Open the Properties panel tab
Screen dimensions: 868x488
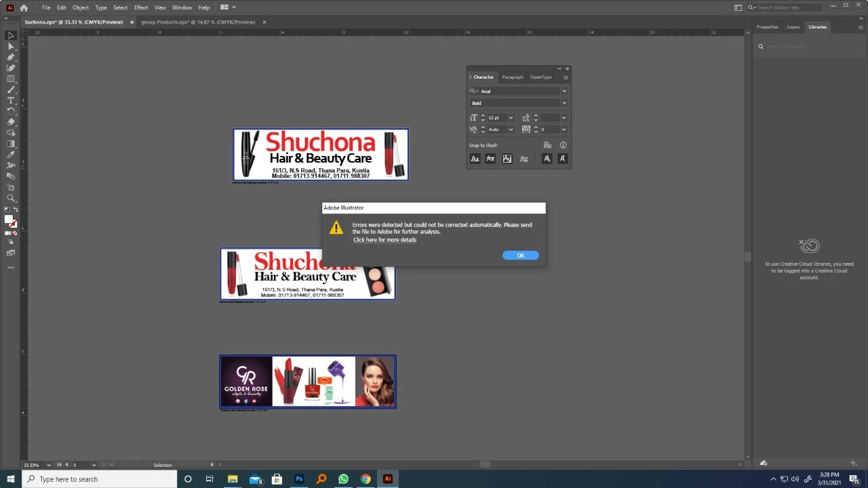pos(767,27)
